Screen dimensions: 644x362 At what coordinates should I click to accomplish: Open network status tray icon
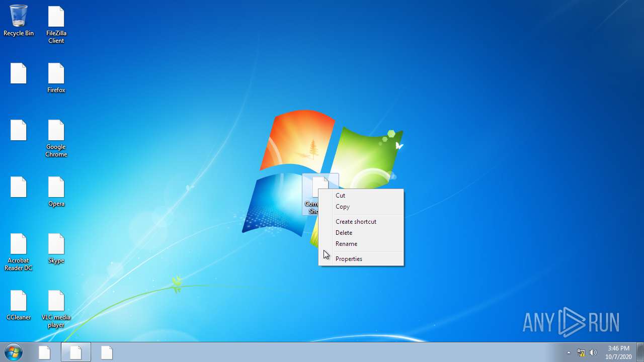pos(581,352)
